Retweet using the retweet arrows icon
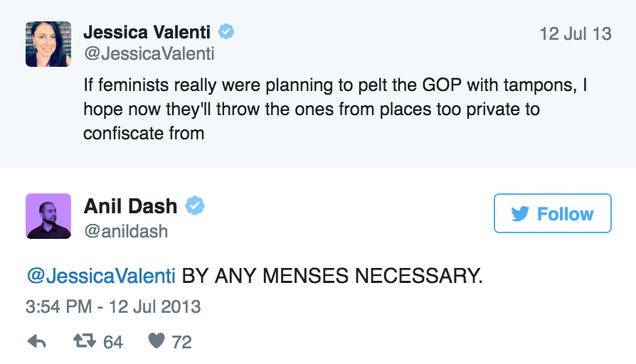This screenshot has height=364, width=636. coord(84,341)
